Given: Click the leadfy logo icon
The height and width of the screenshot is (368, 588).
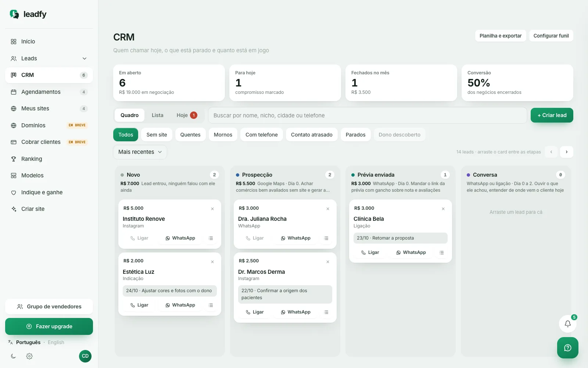Looking at the screenshot, I should pyautogui.click(x=14, y=14).
